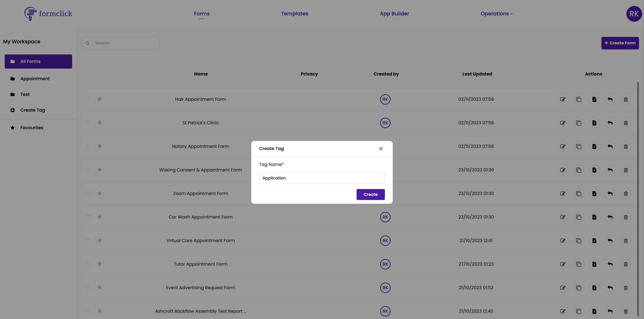This screenshot has height=319, width=644.
Task: Open the Templates tab
Action: tap(294, 14)
